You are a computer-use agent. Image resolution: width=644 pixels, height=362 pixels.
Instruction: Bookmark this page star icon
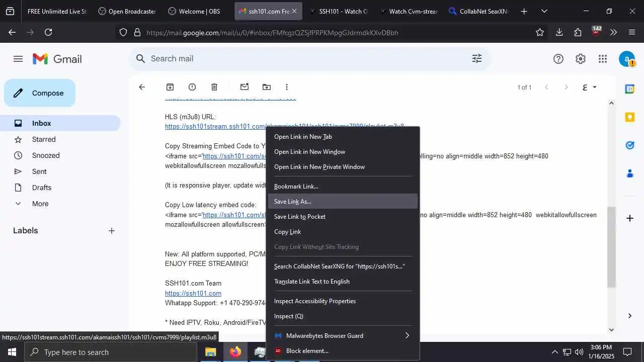click(x=540, y=32)
